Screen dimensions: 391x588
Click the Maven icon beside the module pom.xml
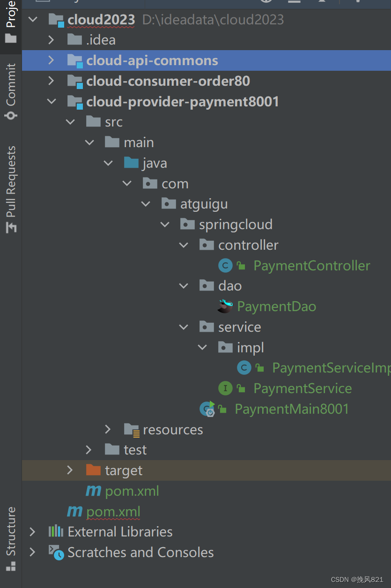[93, 491]
